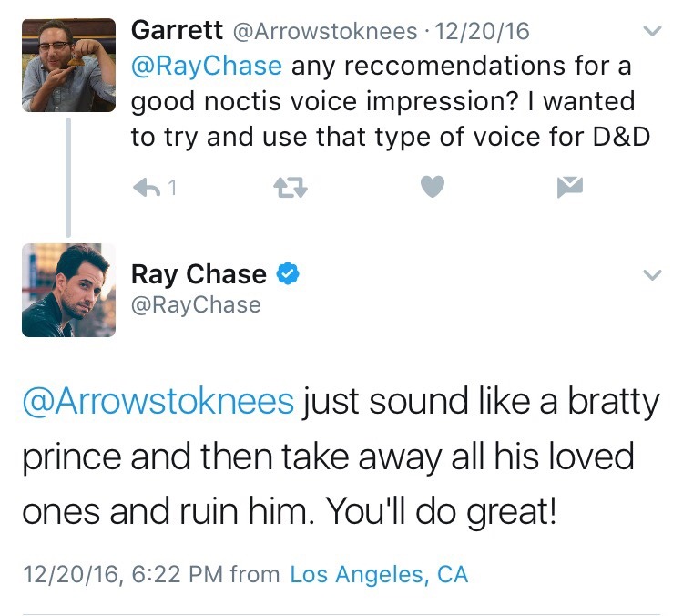Click the reply arrow icon on Garrett's tweet
Image resolution: width=683 pixels, height=616 pixels.
pos(147,188)
